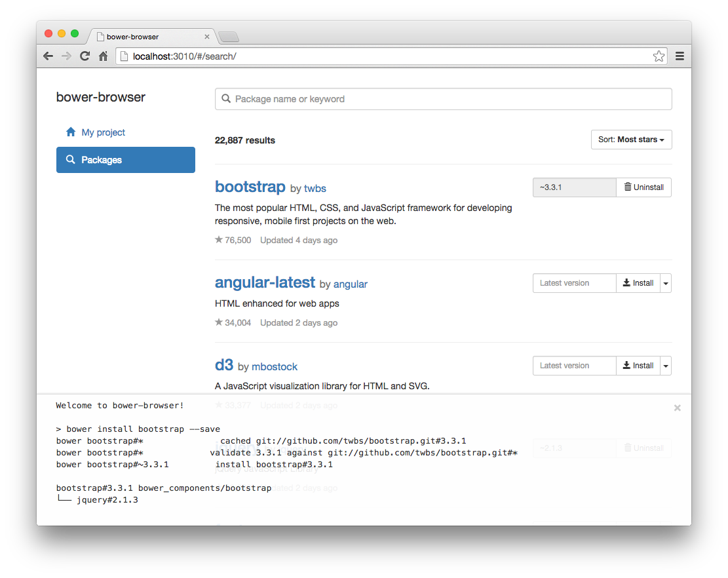The width and height of the screenshot is (728, 578).
Task: Go back using browser back arrow
Action: (x=48, y=56)
